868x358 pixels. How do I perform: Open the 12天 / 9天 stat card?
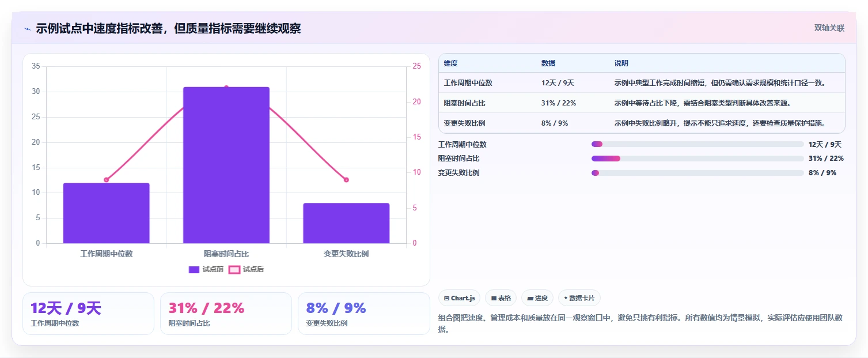point(88,314)
